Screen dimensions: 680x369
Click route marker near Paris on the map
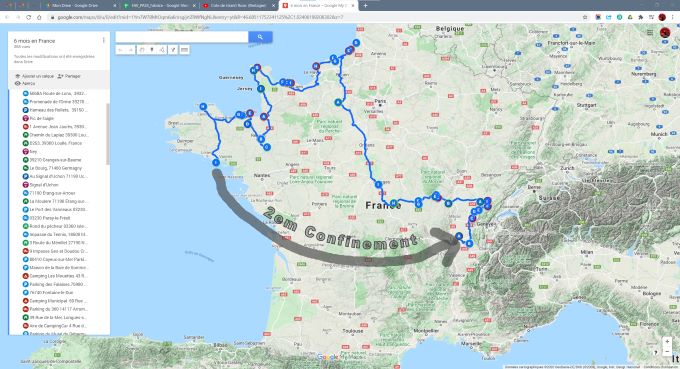coord(338,102)
